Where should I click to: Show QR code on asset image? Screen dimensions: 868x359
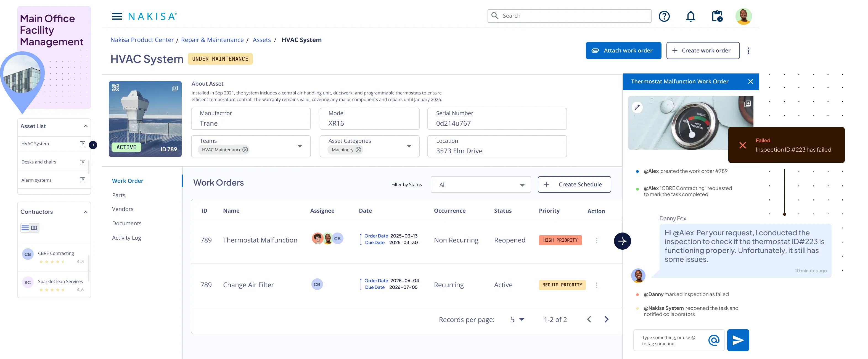pyautogui.click(x=116, y=88)
